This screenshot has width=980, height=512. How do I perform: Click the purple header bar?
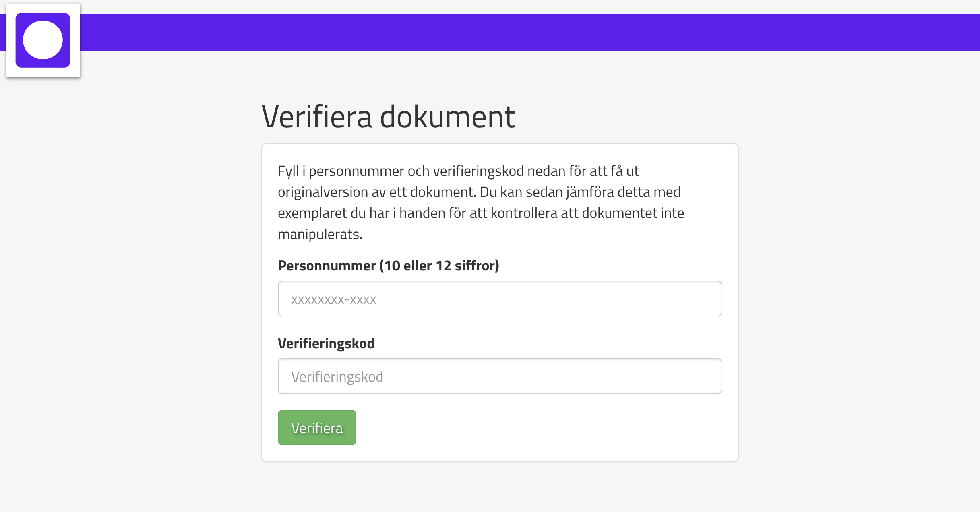(523, 32)
